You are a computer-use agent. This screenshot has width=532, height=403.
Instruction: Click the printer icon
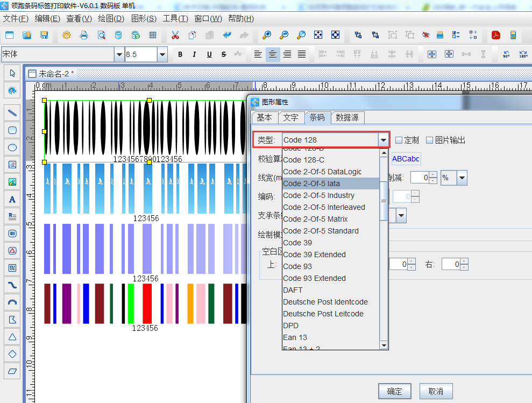[84, 35]
